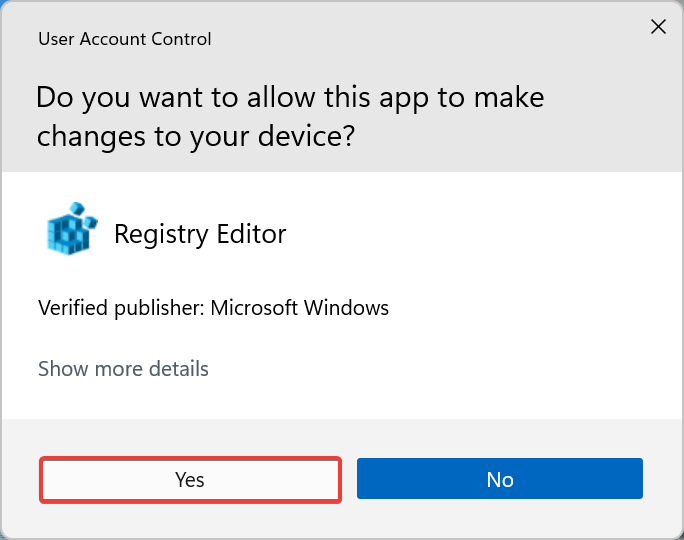Click the Verified publisher: Microsoft Windows text
This screenshot has height=540, width=684.
point(213,308)
